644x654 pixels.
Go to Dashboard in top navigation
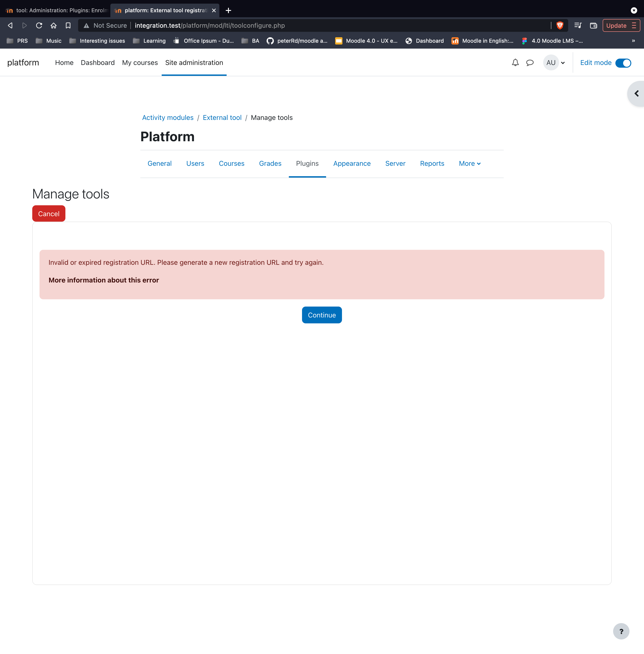(x=98, y=62)
